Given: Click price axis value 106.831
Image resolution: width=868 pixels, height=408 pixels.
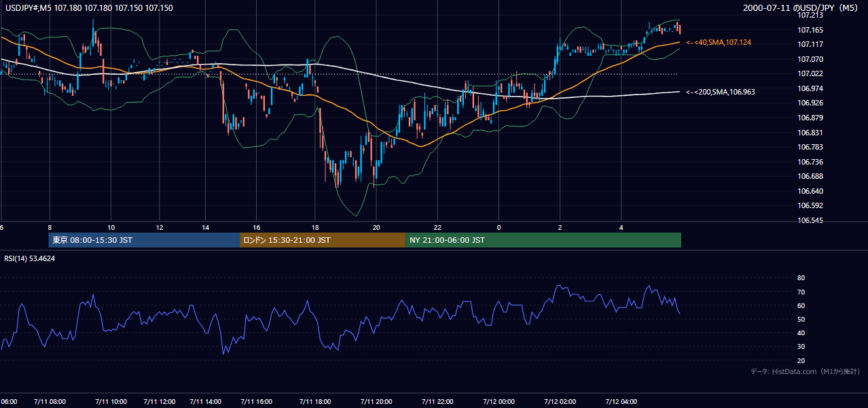Looking at the screenshot, I should (810, 133).
